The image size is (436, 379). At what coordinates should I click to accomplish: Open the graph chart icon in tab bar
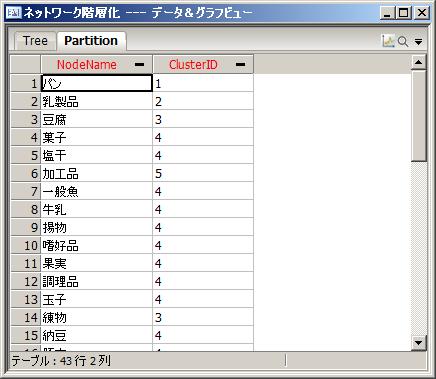(388, 41)
